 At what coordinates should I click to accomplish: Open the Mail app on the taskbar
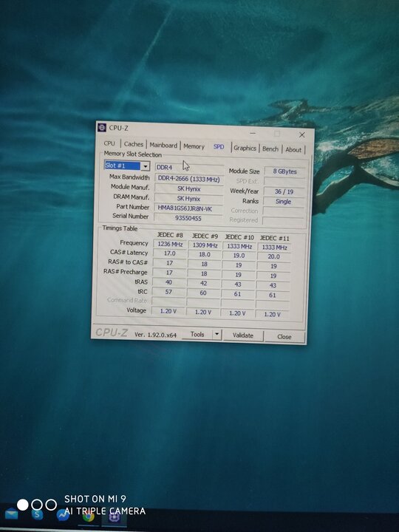(x=11, y=514)
